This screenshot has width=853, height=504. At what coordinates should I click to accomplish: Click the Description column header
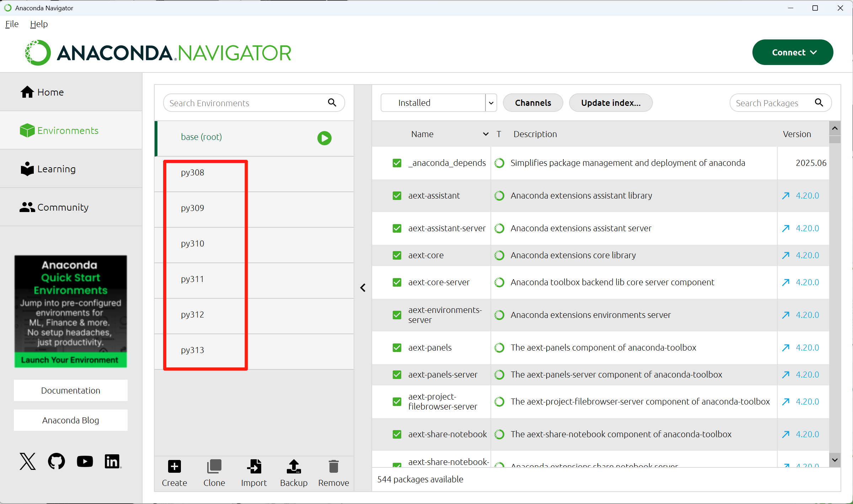pos(535,134)
